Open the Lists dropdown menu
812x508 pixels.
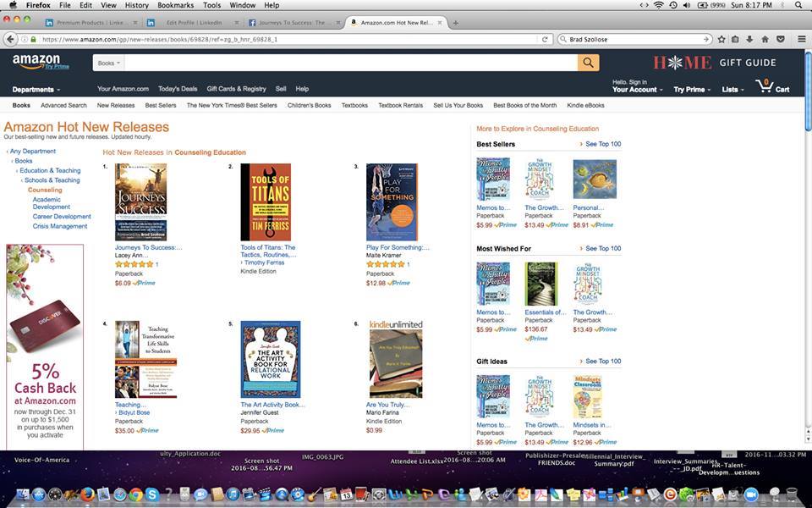coord(732,89)
